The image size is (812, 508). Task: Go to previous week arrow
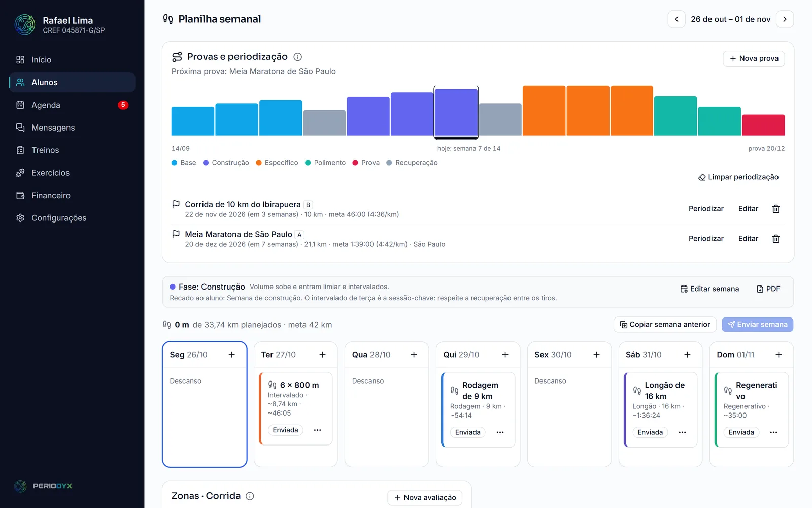(x=676, y=19)
